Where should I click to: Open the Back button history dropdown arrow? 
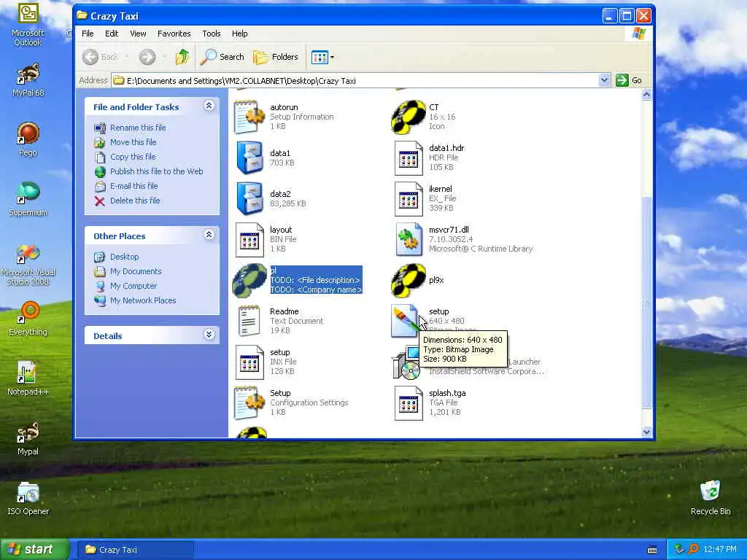pos(127,57)
